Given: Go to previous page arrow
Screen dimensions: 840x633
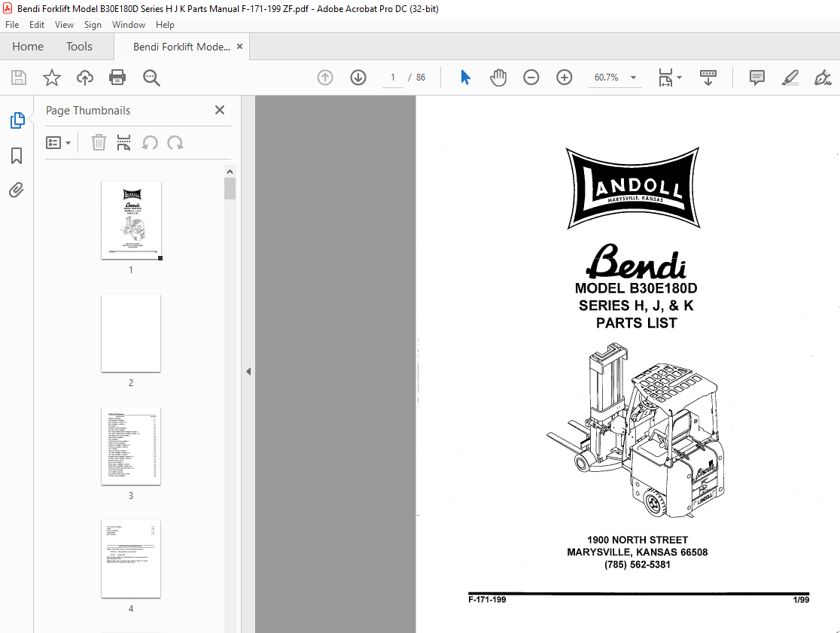Looking at the screenshot, I should tap(325, 78).
